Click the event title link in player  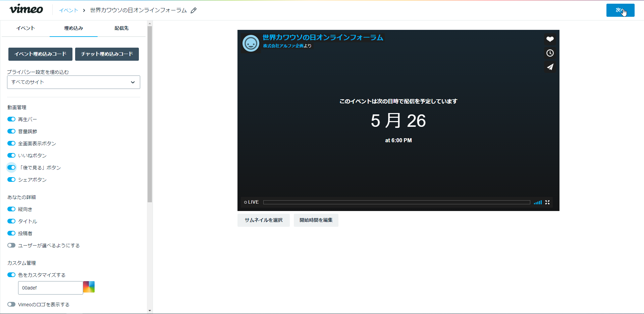323,37
